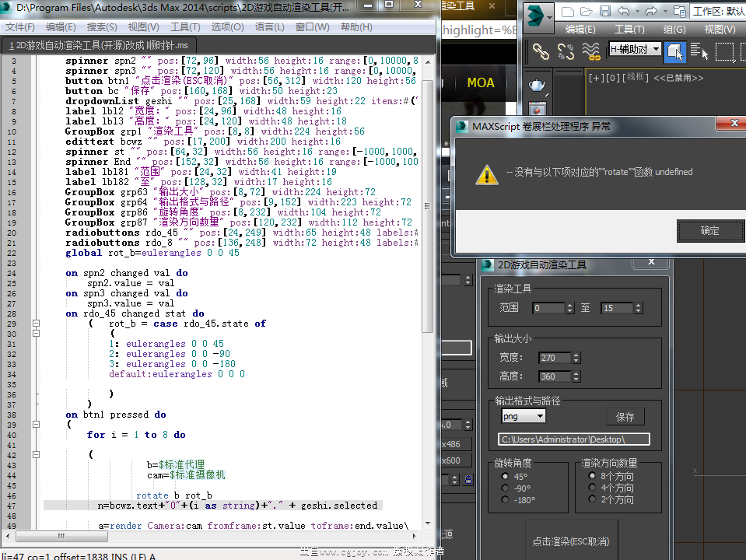Click the 点击渲染(ESC取消) render button
Image resolution: width=746 pixels, height=560 pixels.
click(x=571, y=541)
